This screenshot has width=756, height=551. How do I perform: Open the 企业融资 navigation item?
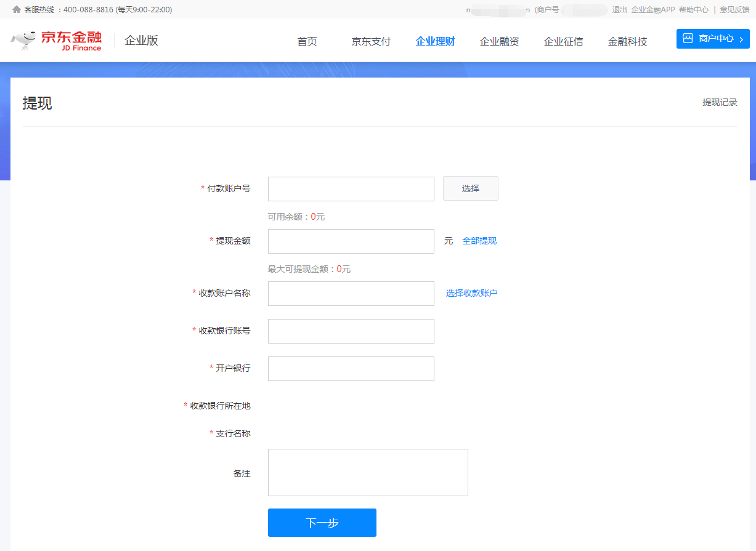click(x=499, y=41)
